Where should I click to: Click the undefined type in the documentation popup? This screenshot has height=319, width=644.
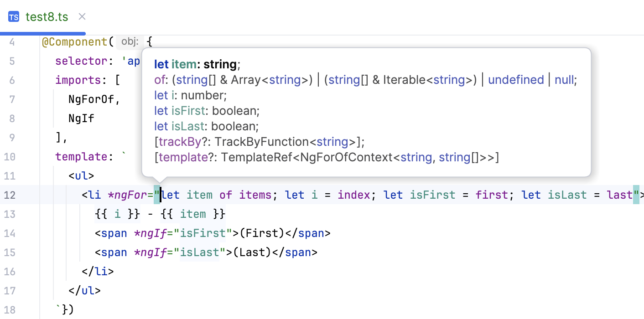(516, 79)
